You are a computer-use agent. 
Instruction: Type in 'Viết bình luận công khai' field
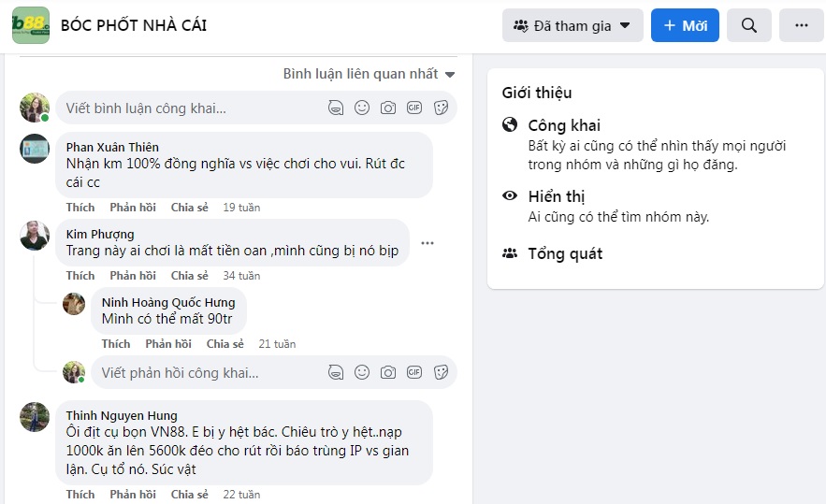[x=187, y=108]
